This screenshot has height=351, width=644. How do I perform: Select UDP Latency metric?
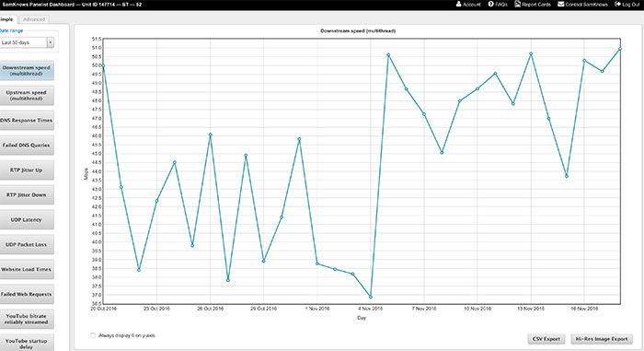click(27, 219)
